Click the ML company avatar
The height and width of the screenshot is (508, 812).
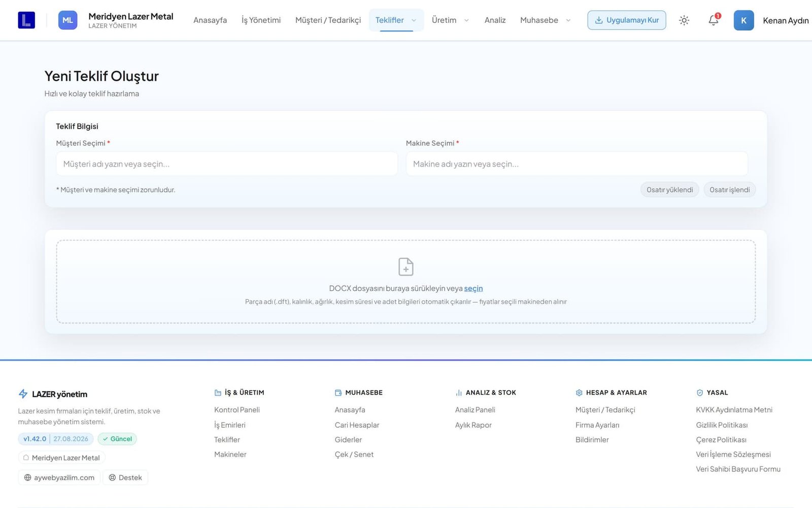[67, 20]
